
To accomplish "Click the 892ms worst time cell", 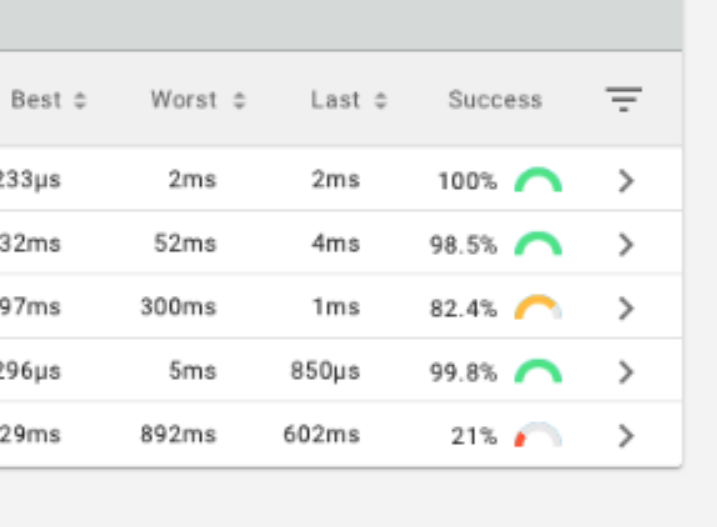I will coord(178,434).
